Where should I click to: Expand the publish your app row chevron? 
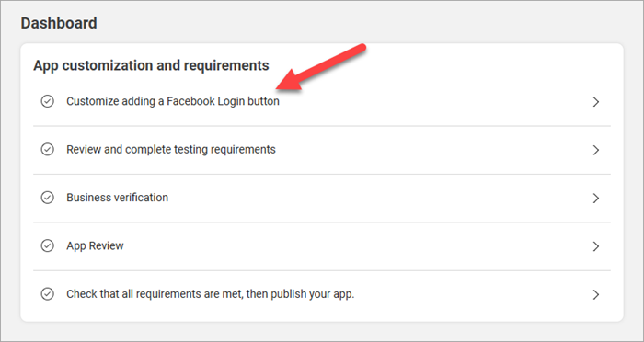tap(596, 294)
